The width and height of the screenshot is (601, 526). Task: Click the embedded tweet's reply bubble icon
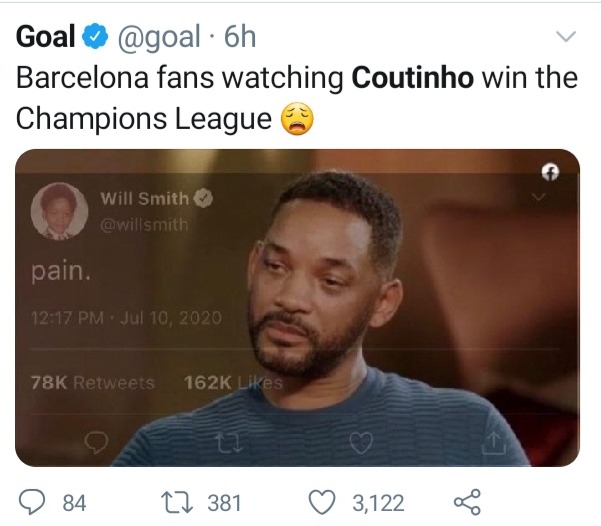pos(95,440)
